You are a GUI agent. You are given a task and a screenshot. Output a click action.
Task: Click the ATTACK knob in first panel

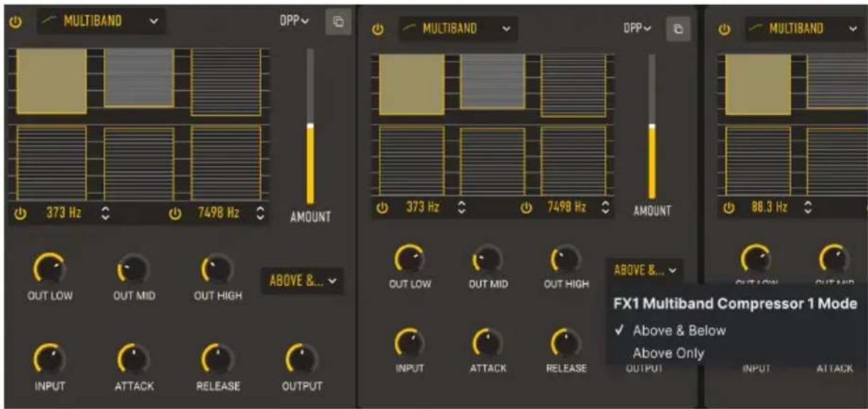click(x=132, y=359)
